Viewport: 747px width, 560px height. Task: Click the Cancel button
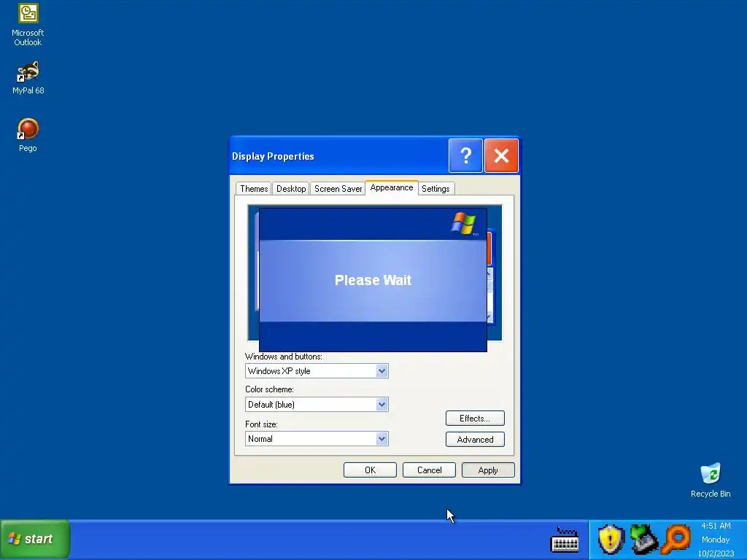pyautogui.click(x=429, y=470)
